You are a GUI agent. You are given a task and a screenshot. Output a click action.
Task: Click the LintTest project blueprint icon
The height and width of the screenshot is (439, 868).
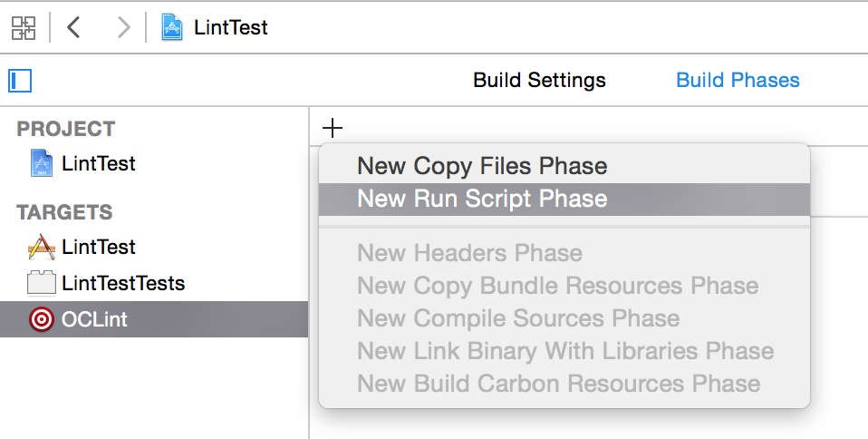click(x=43, y=164)
